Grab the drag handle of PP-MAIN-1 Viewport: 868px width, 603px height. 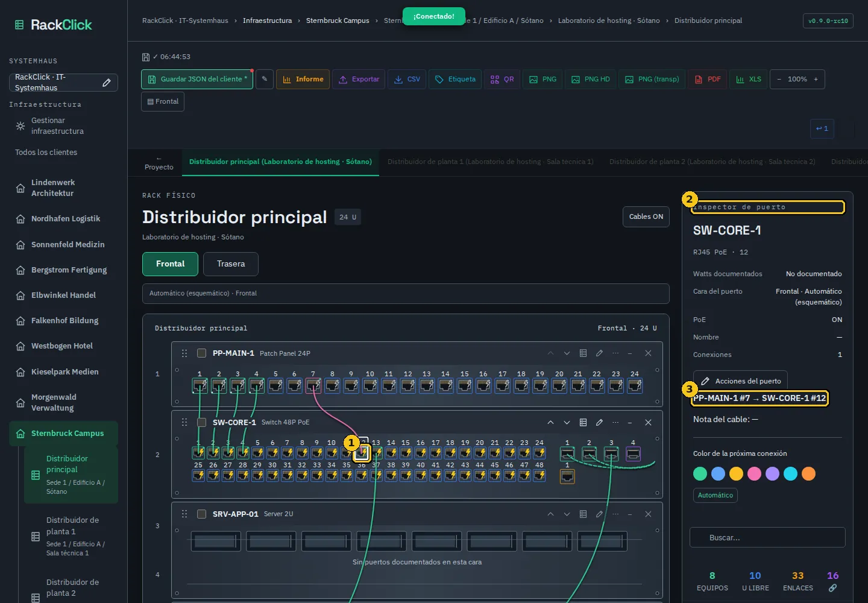(x=184, y=353)
